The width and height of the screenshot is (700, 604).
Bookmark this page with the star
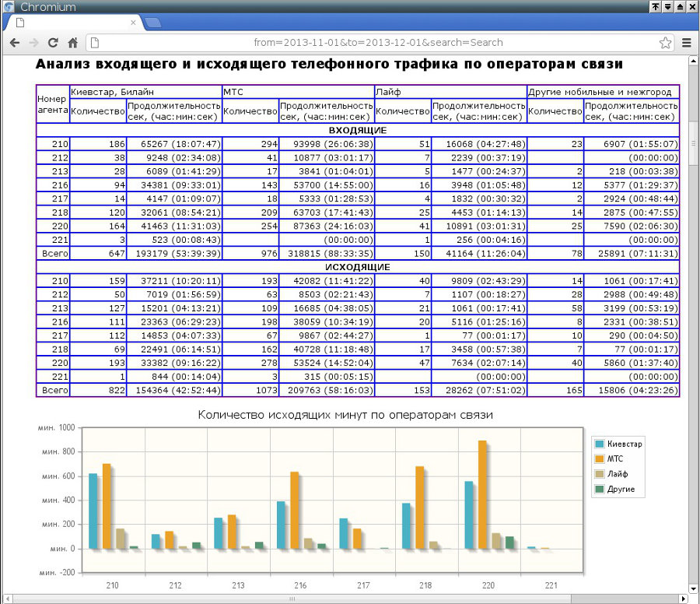point(665,43)
